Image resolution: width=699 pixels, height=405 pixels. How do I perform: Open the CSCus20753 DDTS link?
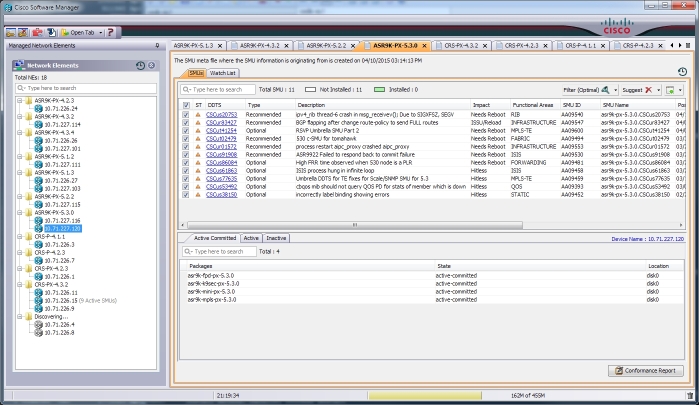tap(222, 115)
